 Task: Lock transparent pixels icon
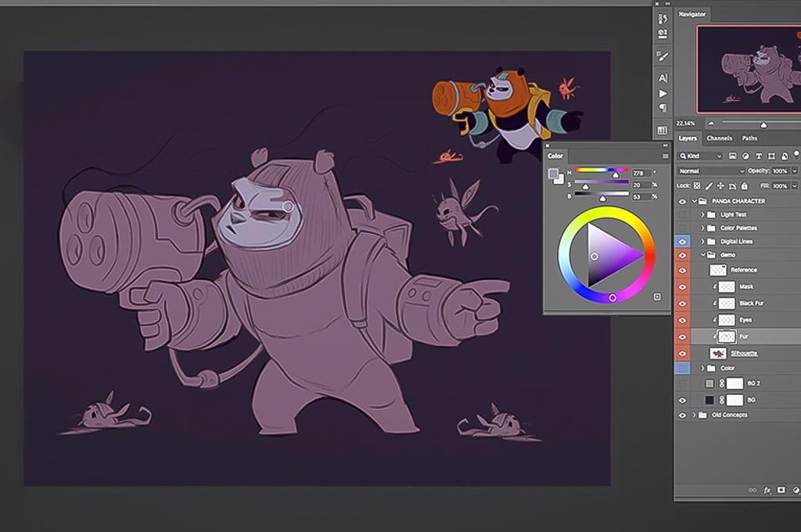(x=697, y=186)
